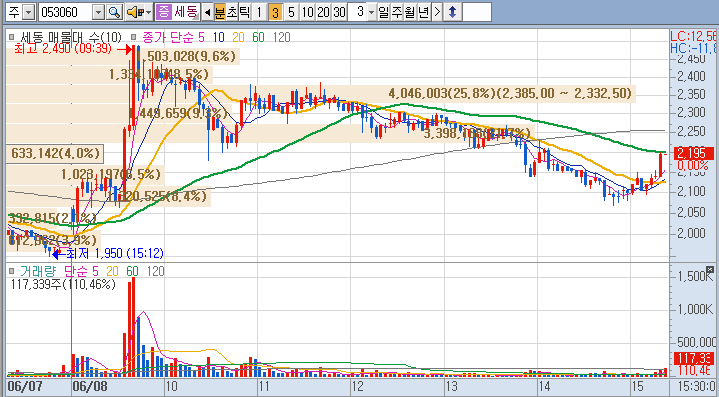Choose the 3 minute interval button
The height and width of the screenshot is (397, 719).
coord(275,12)
